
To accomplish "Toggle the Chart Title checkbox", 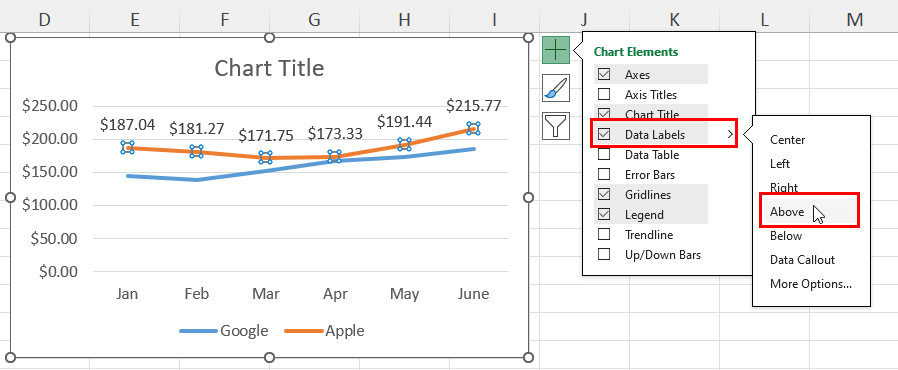I will pyautogui.click(x=604, y=113).
